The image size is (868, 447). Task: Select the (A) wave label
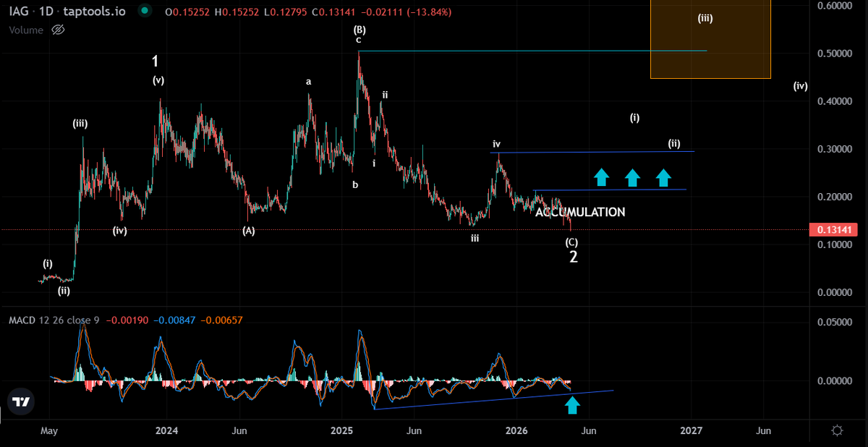click(x=249, y=231)
